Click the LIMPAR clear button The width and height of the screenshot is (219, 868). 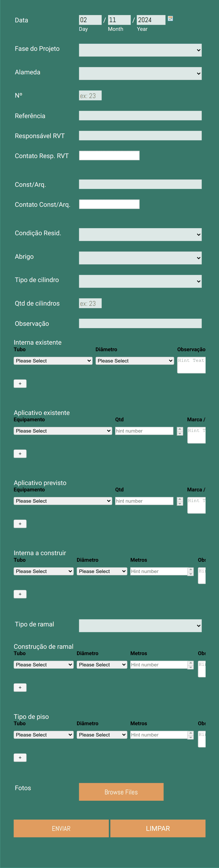click(158, 828)
